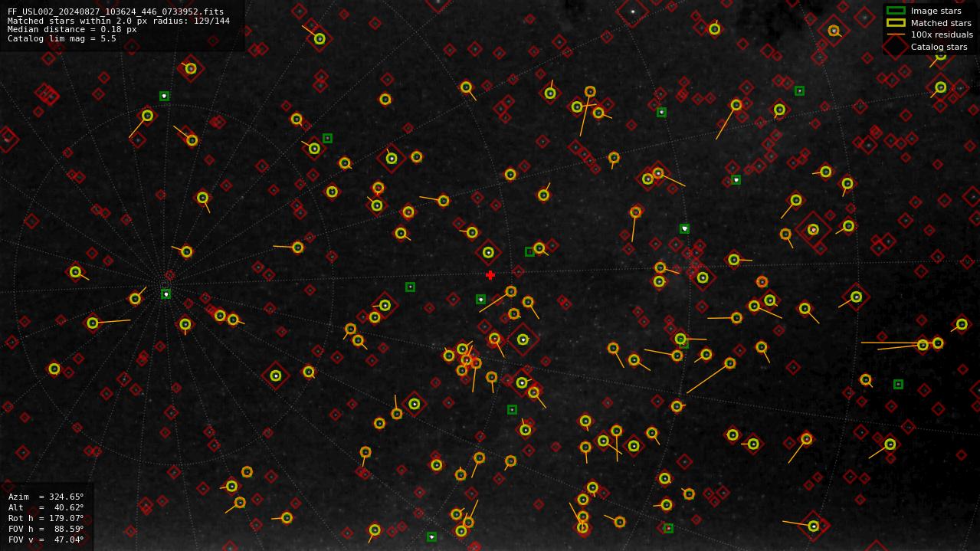The height and width of the screenshot is (551, 980).
Task: Click the yellow Matched stars legend box
Action: tap(896, 23)
